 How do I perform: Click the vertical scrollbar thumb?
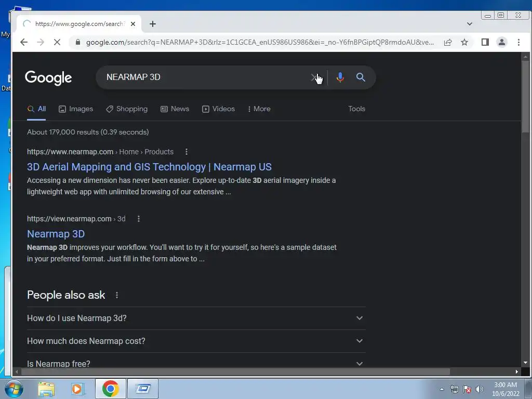point(525,97)
